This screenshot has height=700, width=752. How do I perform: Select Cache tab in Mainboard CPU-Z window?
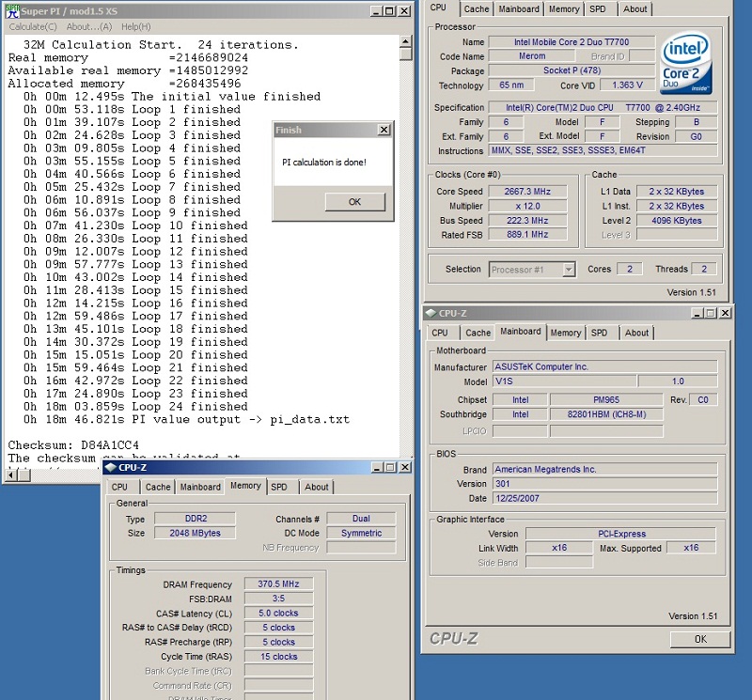tap(478, 333)
